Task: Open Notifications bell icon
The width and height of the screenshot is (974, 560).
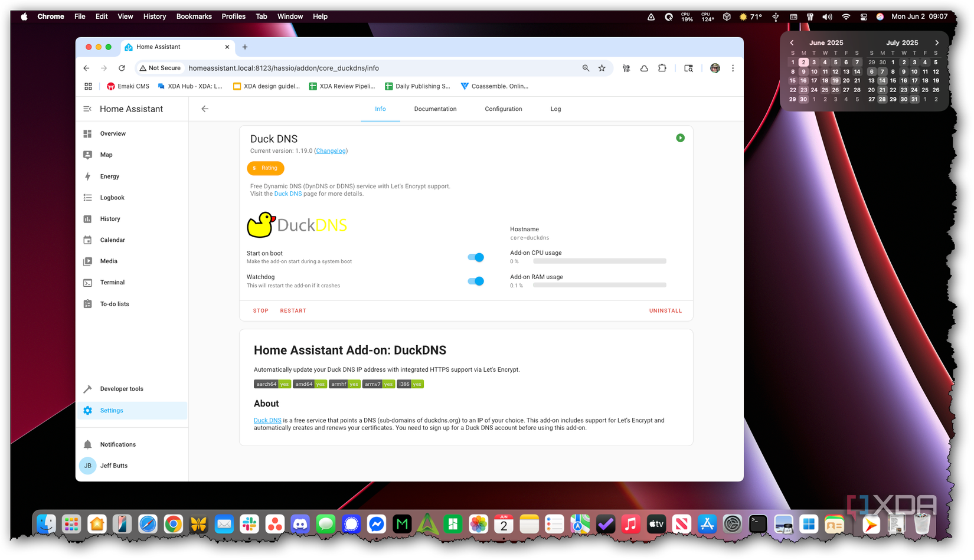Action: coord(87,444)
